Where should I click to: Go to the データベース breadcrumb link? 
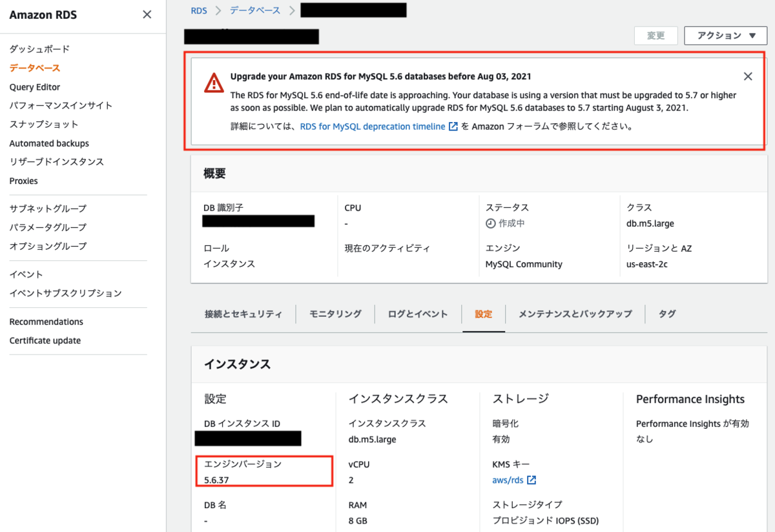[x=256, y=10]
